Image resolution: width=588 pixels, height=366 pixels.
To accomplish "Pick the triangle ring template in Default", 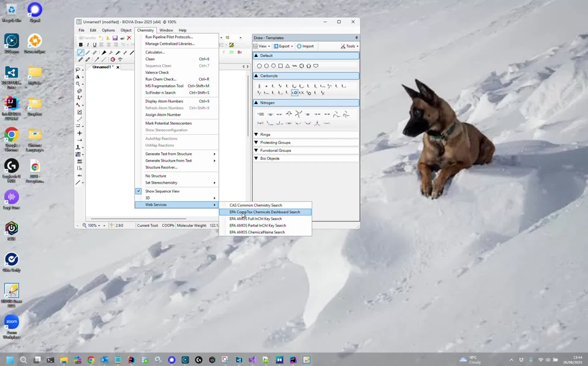I will click(287, 65).
